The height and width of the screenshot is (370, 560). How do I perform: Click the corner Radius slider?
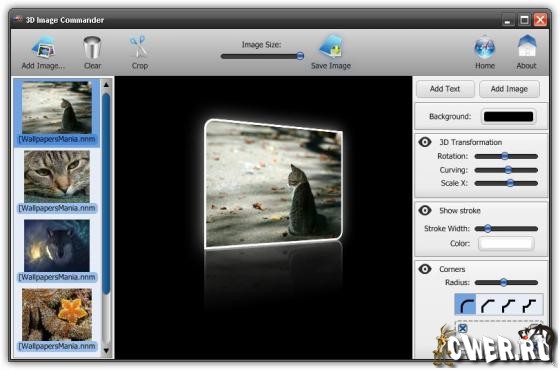tap(506, 282)
